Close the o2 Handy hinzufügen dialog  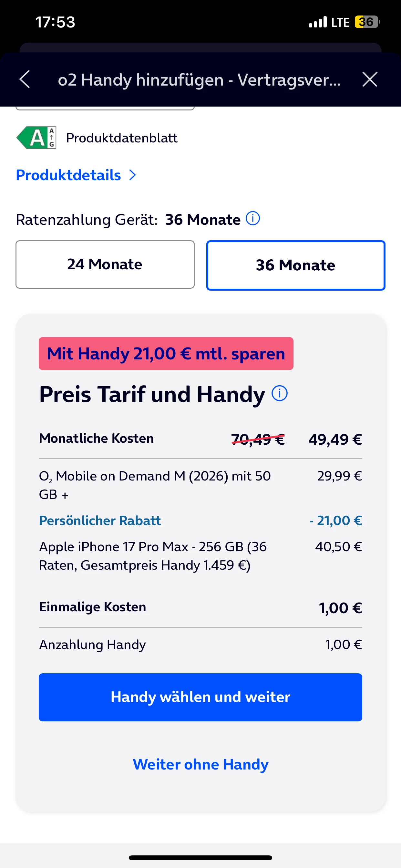[370, 79]
